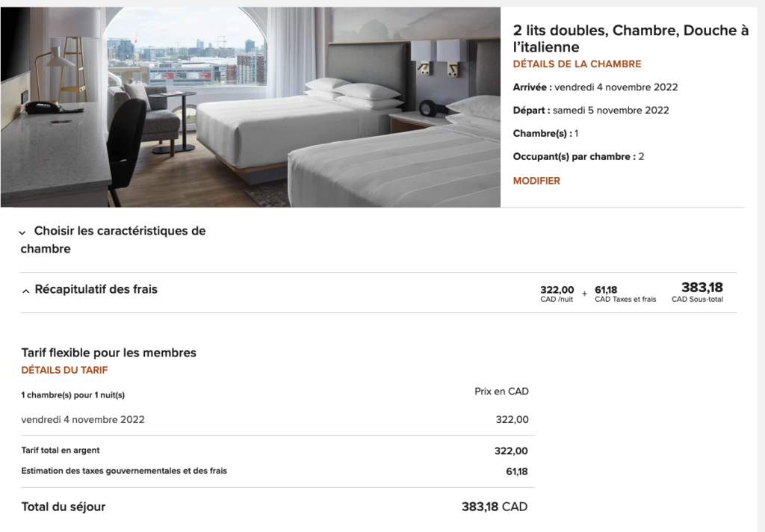The image size is (765, 532).
Task: Open the Récapitulatif des frais chevron icon
Action: [25, 289]
